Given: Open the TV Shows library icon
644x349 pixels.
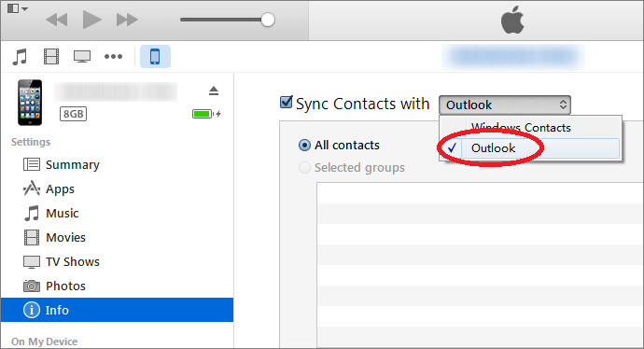Looking at the screenshot, I should [x=82, y=56].
